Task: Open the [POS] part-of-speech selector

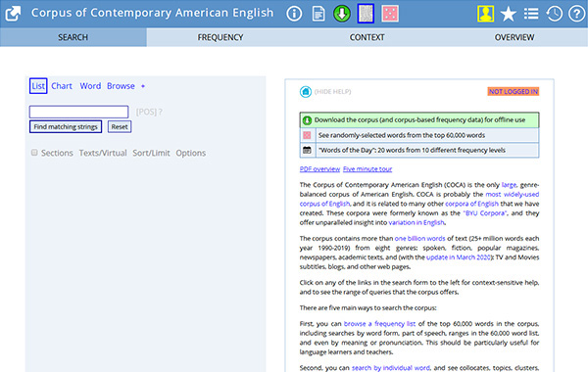Action: point(146,112)
